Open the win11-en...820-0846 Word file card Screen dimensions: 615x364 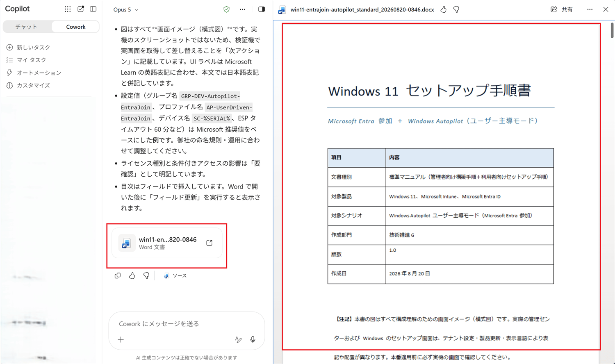coord(167,243)
